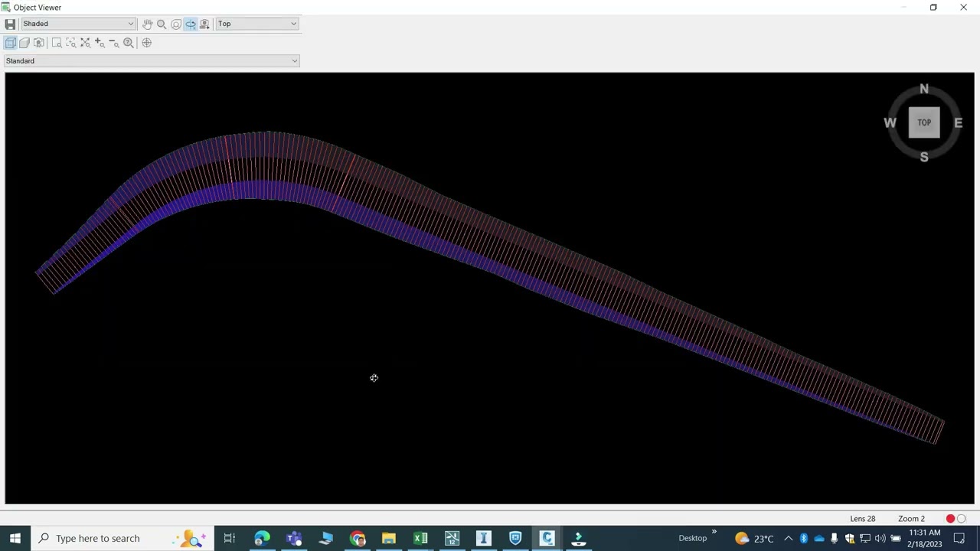Select the Zoom magnifier tool
This screenshot has width=980, height=551.
[x=162, y=24]
